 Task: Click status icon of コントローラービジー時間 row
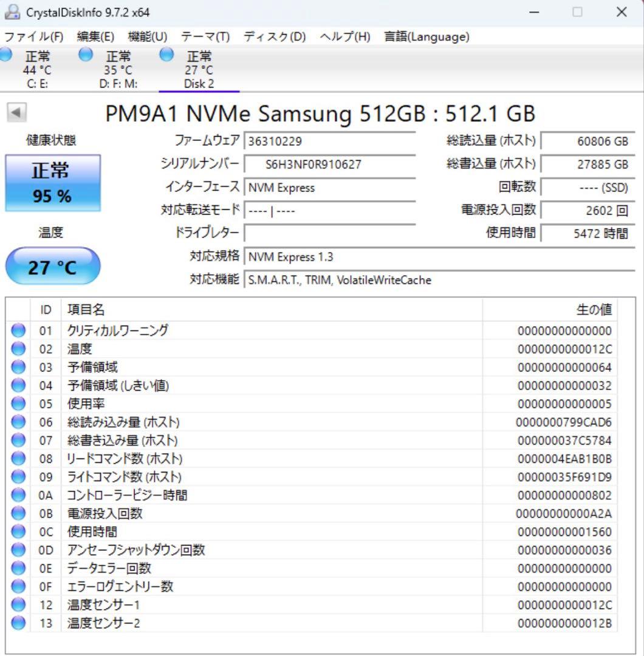coord(18,495)
